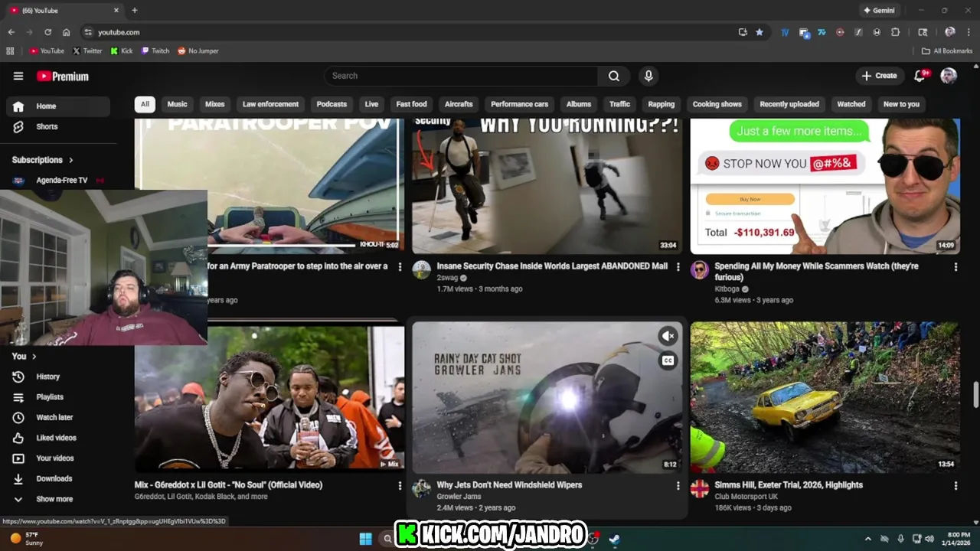This screenshot has height=551, width=980.
Task: Select the Law enforcement filter chip
Action: tap(270, 104)
